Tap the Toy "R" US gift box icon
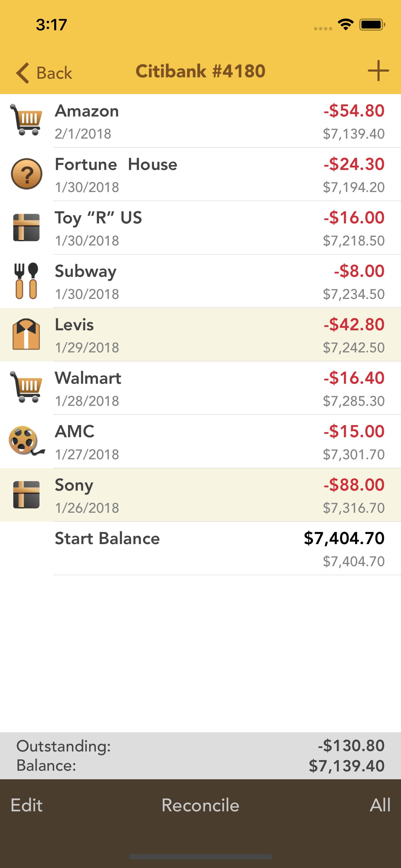Image resolution: width=401 pixels, height=868 pixels. (x=26, y=227)
